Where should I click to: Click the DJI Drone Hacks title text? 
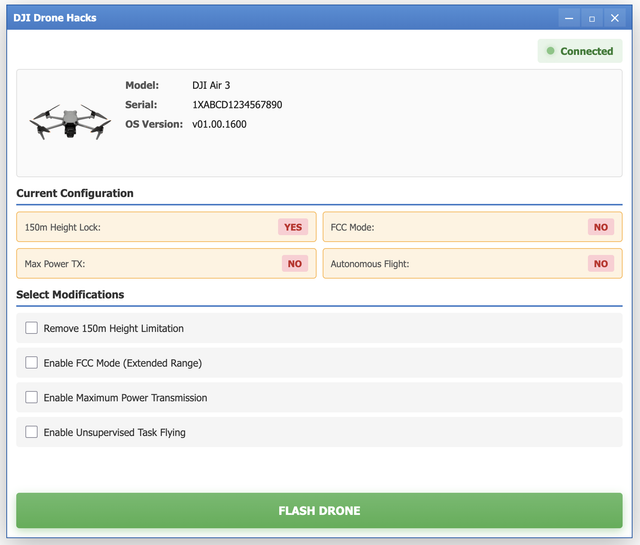55,18
